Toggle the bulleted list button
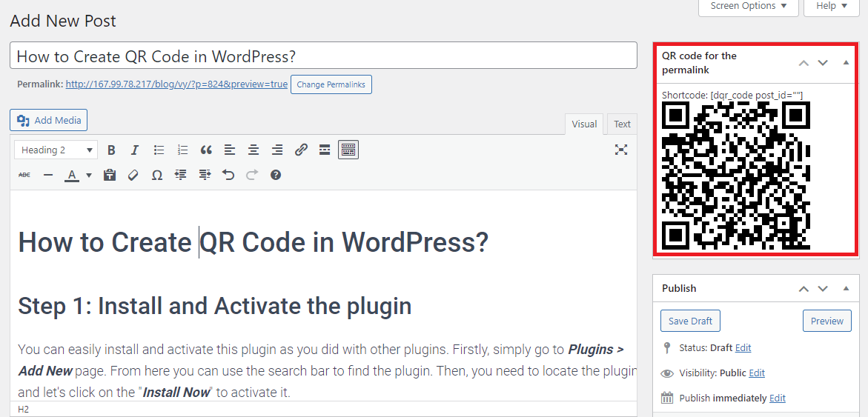 click(159, 150)
